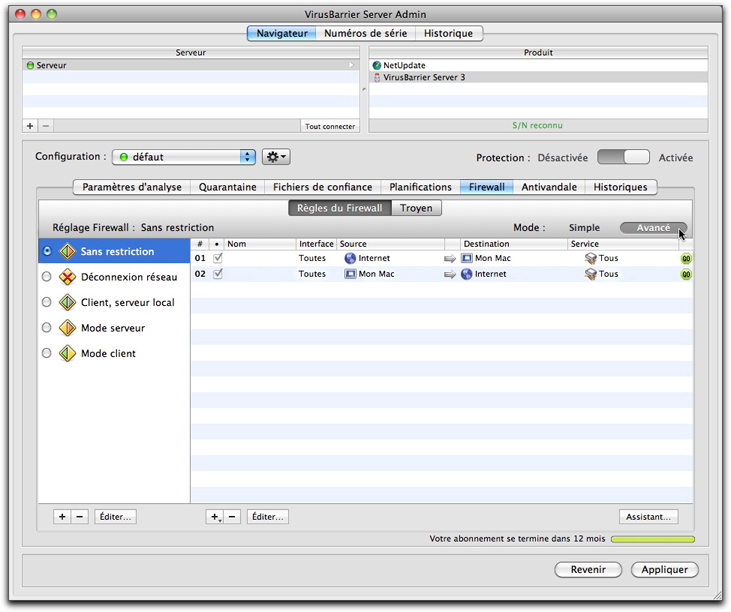This screenshot has height=612, width=731.
Task: Select the Mode client radio button
Action: pos(47,353)
